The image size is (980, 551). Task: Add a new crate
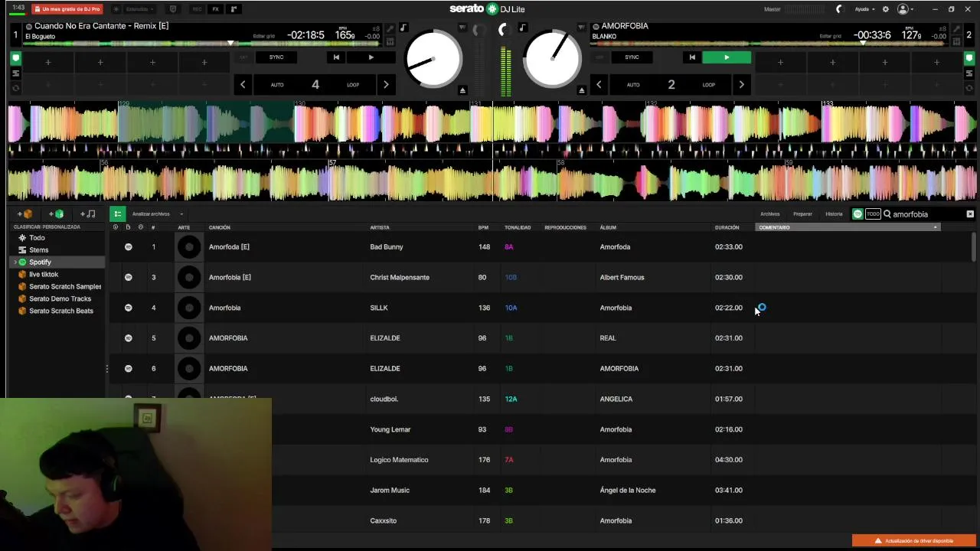[25, 214]
